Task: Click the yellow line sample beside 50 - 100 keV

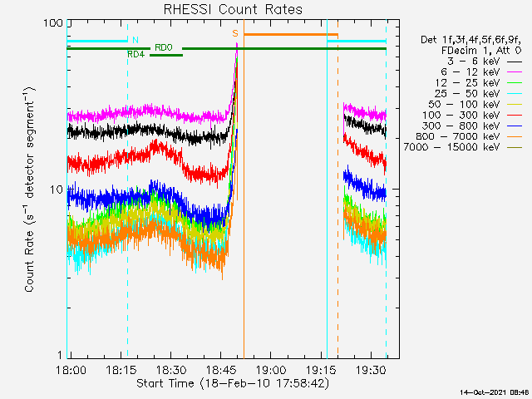Action: (x=515, y=105)
